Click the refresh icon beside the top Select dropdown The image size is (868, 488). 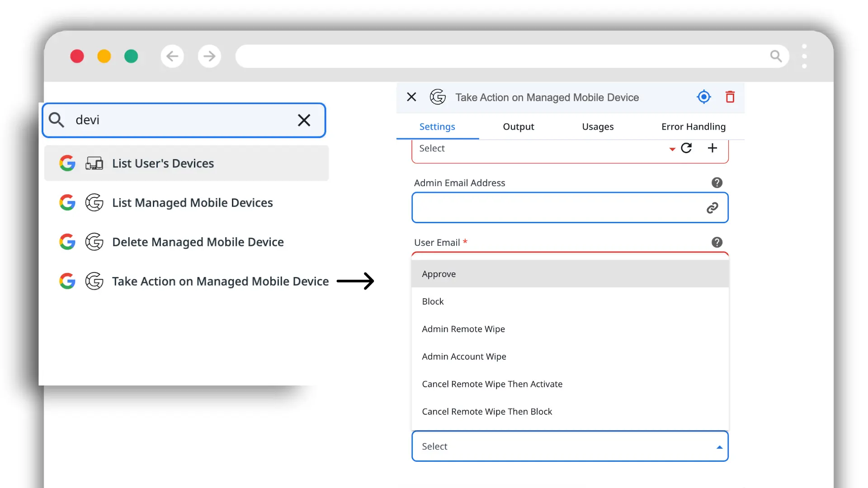[x=686, y=148]
